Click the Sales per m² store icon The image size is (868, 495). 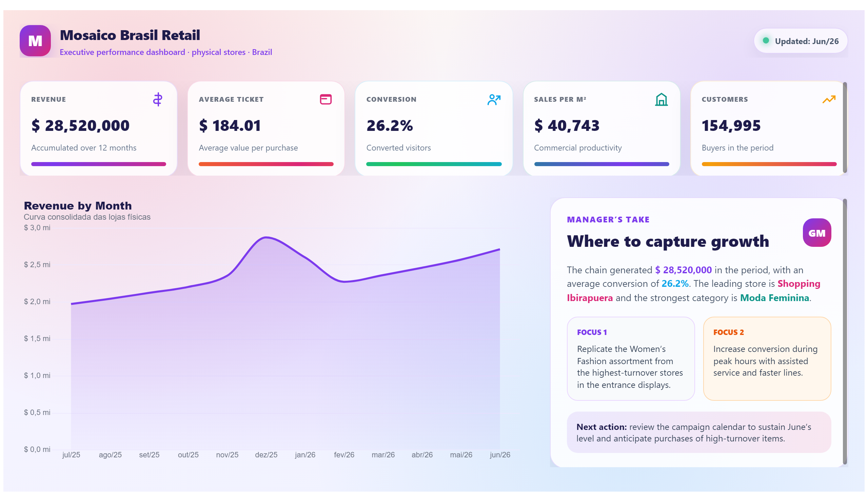[x=661, y=100]
